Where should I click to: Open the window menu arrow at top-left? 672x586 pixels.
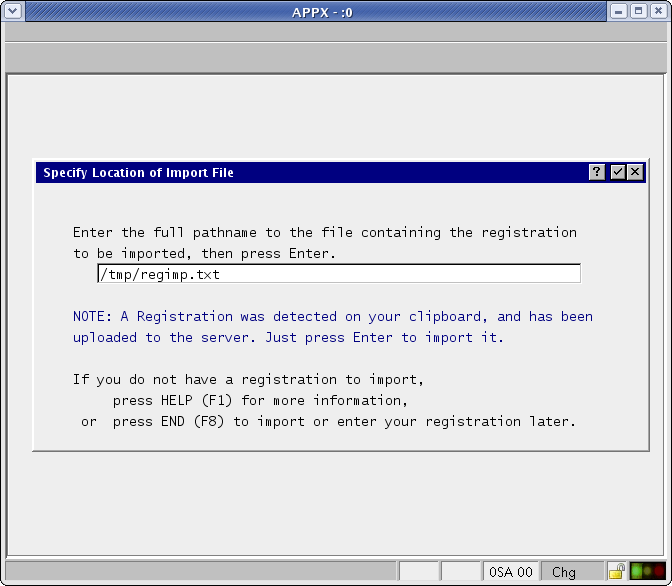pyautogui.click(x=12, y=11)
